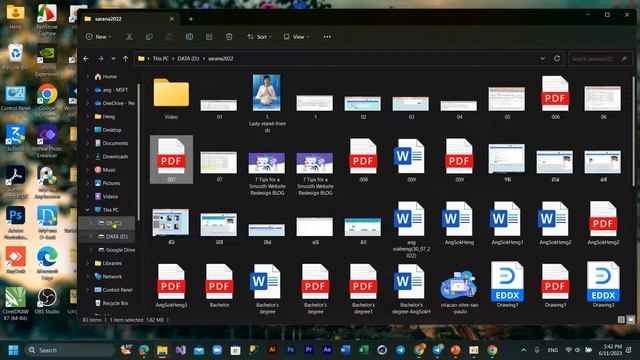Launch Adobe Illustrator from taskbar
This screenshot has height=360, width=640.
[272, 350]
